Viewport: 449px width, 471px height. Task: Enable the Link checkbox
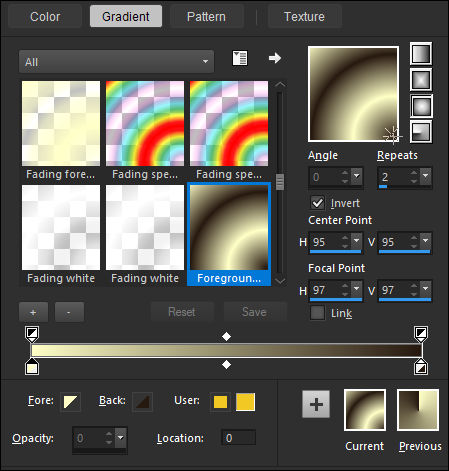(x=317, y=313)
